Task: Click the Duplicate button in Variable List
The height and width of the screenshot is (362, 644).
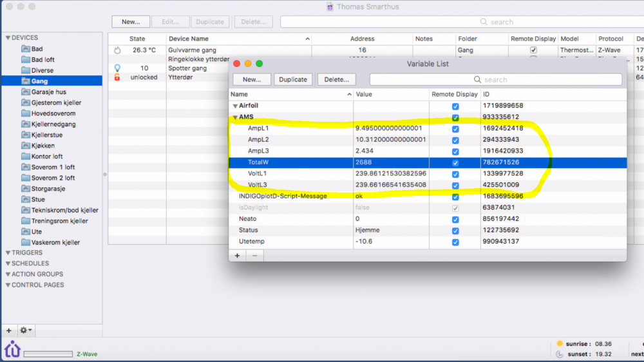Action: (293, 80)
